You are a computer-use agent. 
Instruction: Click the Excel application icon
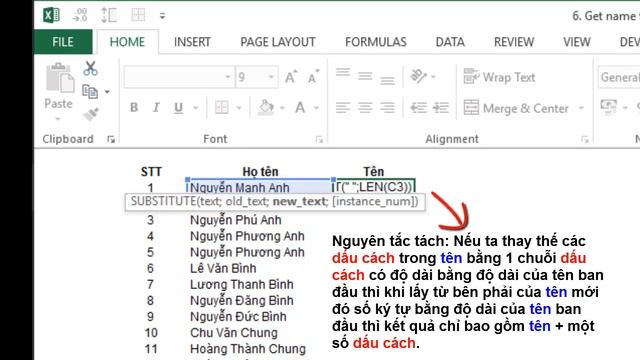(51, 15)
